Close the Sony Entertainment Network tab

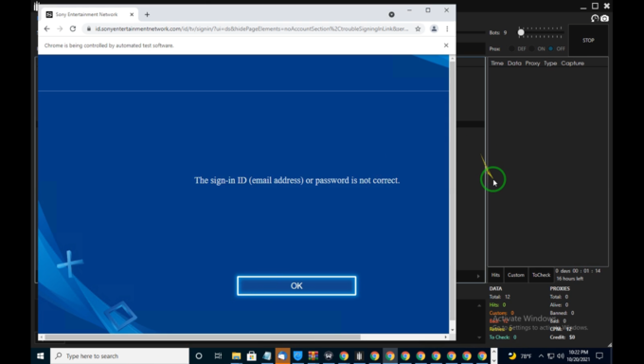pyautogui.click(x=132, y=14)
